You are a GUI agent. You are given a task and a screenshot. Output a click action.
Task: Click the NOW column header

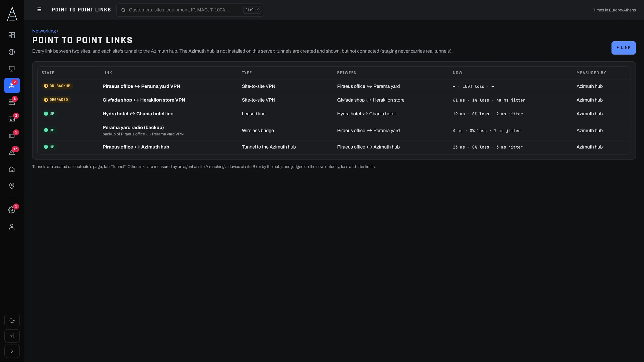[458, 73]
